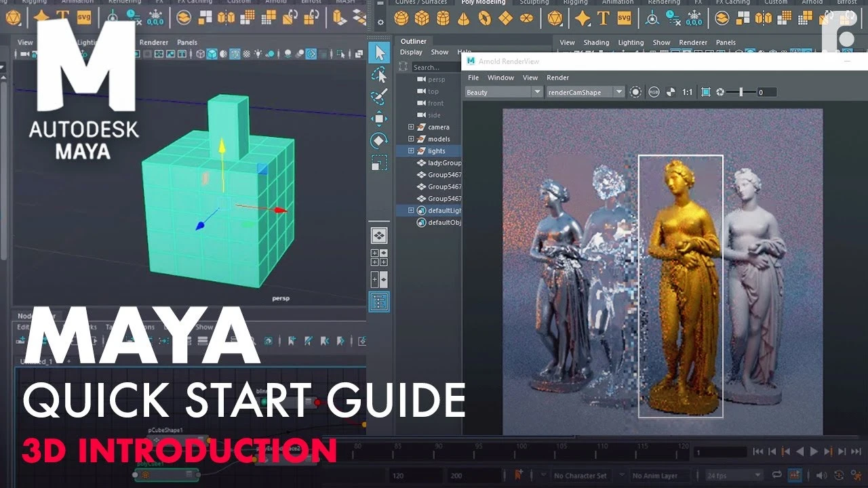
Task: Expand the lights group in Outliner
Action: [x=411, y=151]
